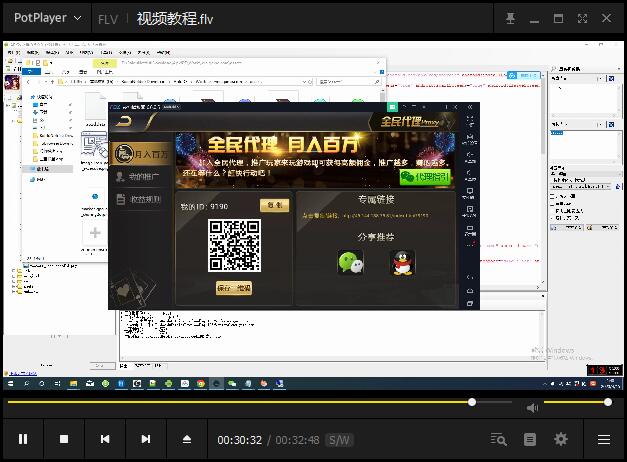This screenshot has height=462, width=627.
Task: Toggle the playlist sidebar hamburger icon
Action: 604,439
